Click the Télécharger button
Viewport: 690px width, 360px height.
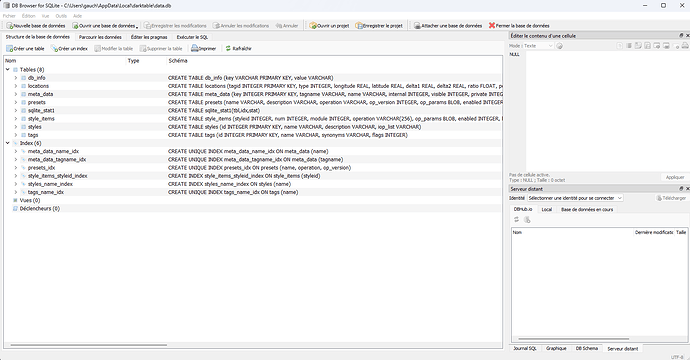tap(671, 198)
